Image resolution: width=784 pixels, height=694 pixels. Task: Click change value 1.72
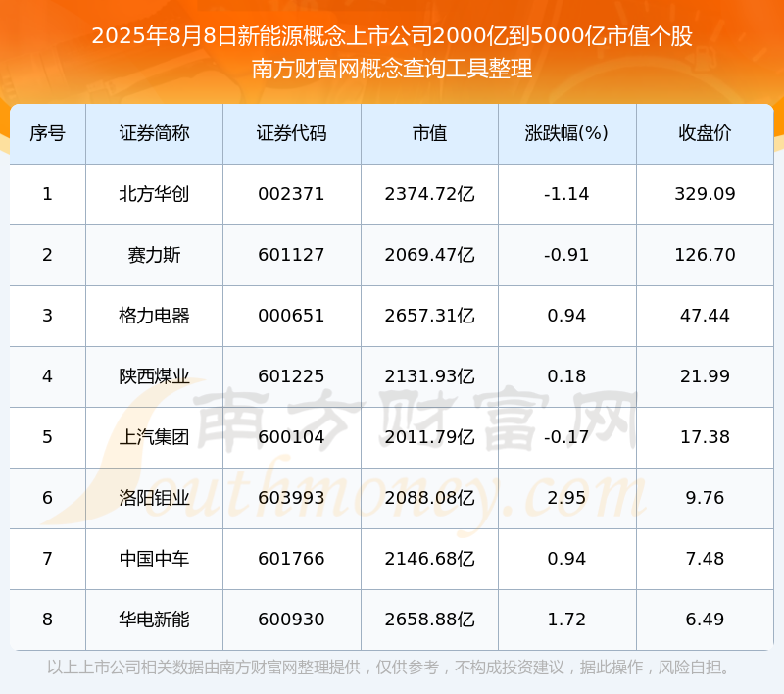pos(566,620)
